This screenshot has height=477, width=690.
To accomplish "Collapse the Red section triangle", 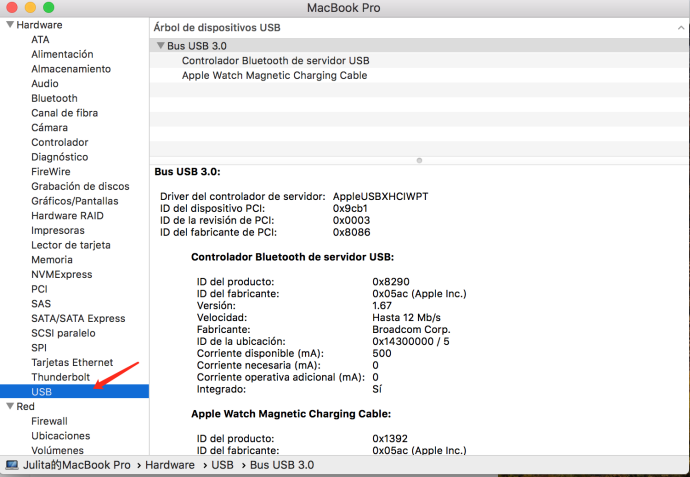I will [10, 406].
